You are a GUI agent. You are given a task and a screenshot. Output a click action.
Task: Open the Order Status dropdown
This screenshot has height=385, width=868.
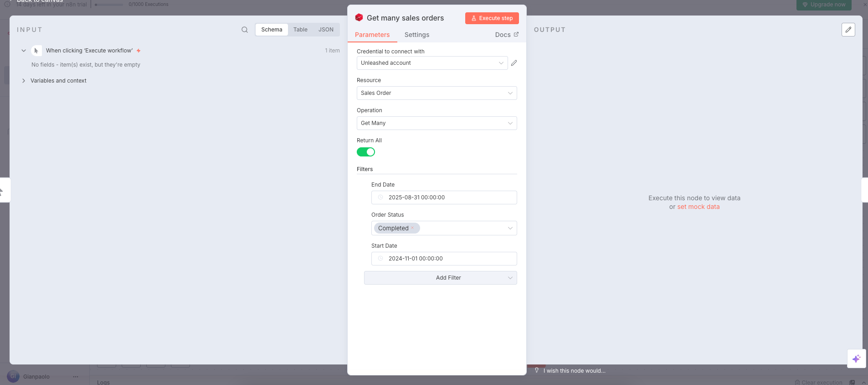444,228
